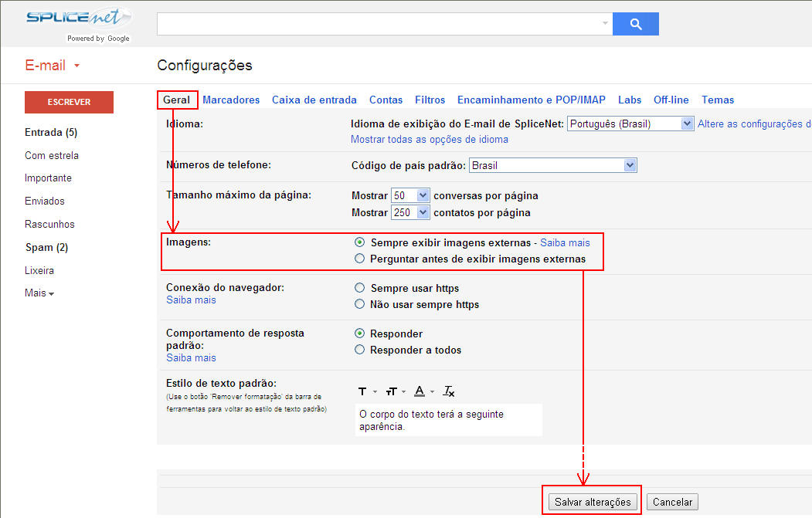Click the blue search magnifier button
The height and width of the screenshot is (518, 812).
pos(635,24)
